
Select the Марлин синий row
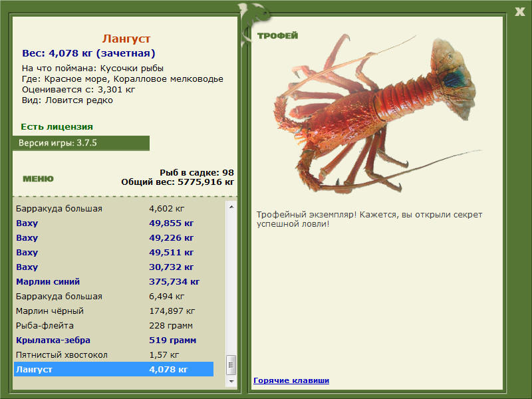pyautogui.click(x=114, y=281)
